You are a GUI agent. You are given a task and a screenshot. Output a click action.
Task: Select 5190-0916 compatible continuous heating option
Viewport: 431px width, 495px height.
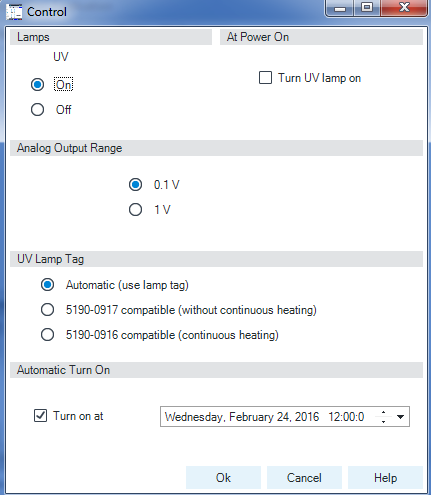[47, 335]
